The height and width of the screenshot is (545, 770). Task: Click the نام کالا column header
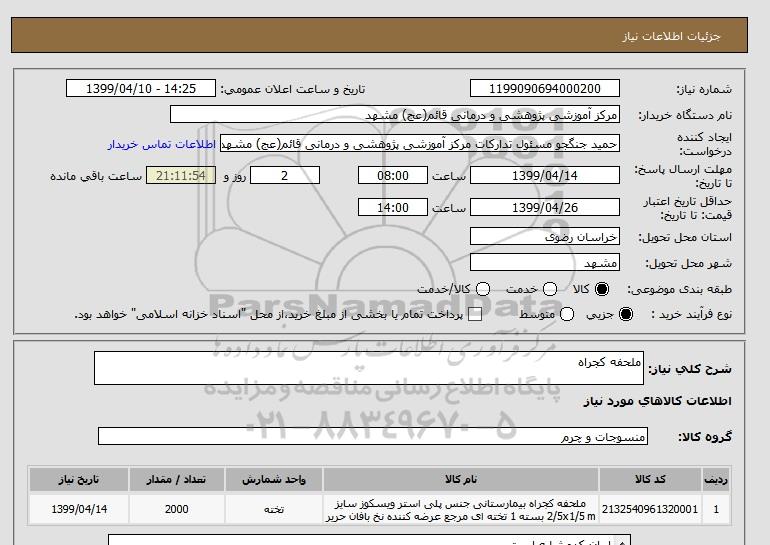(461, 479)
